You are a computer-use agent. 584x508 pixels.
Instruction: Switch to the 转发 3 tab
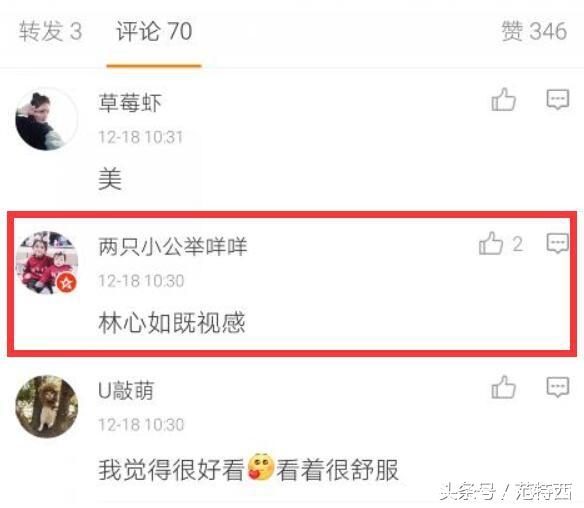pyautogui.click(x=50, y=31)
